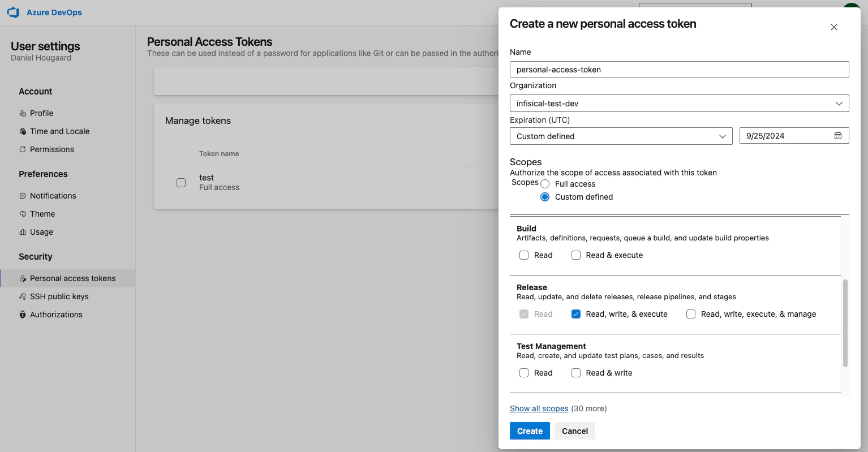868x452 pixels.
Task: Click the Manage tokens heading
Action: tap(198, 120)
